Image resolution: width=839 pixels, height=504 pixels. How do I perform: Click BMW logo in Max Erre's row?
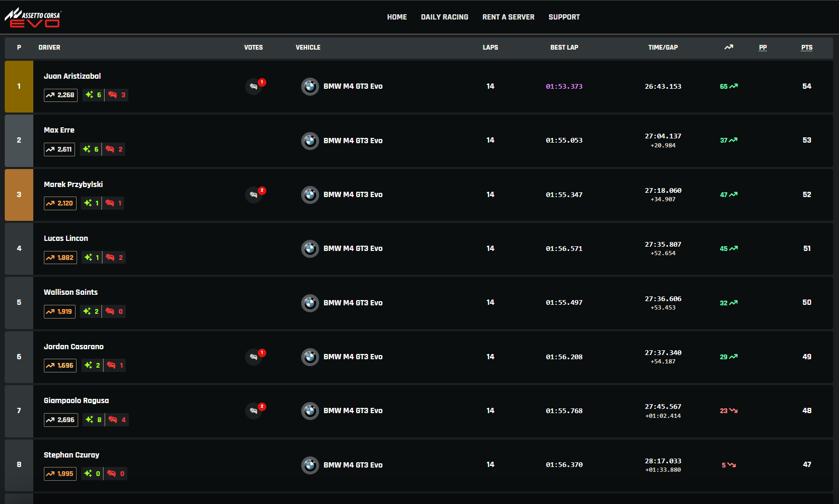(310, 141)
